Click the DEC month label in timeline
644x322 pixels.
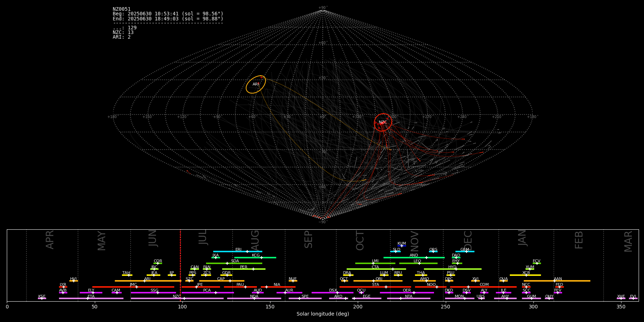468,240
